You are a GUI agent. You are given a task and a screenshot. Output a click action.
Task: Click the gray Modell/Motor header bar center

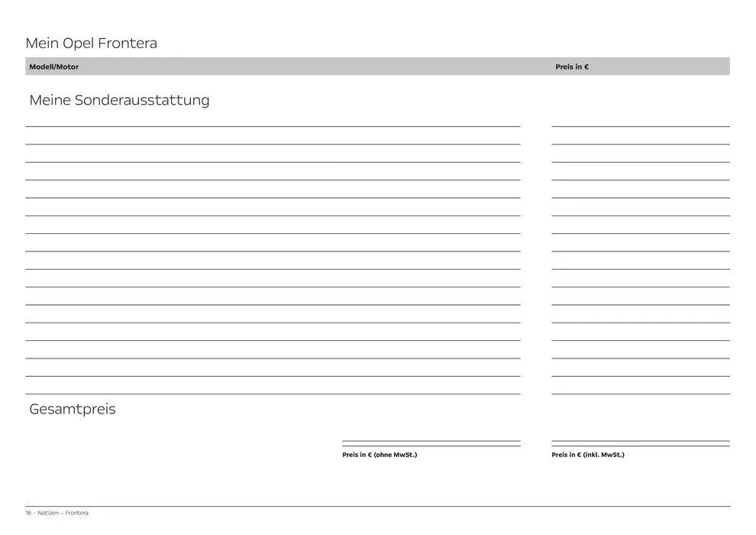pos(377,66)
